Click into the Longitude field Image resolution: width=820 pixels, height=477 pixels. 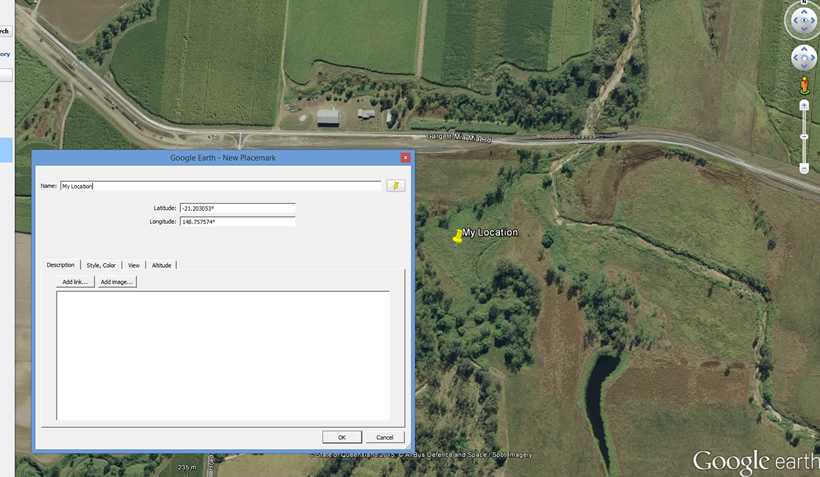click(237, 222)
